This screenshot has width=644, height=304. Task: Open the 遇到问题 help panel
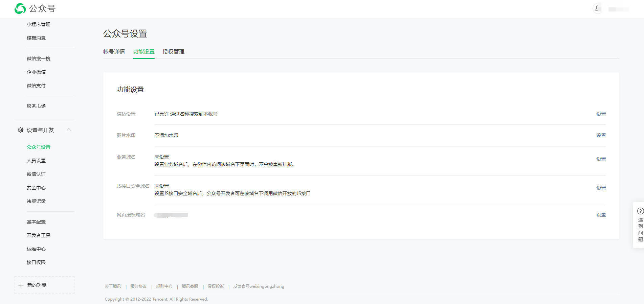click(x=639, y=225)
